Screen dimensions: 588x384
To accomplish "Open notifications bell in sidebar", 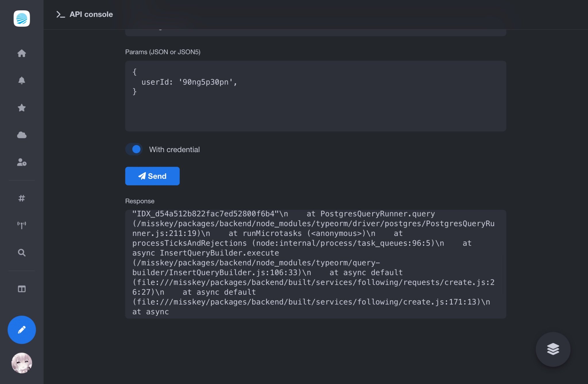I will point(22,80).
